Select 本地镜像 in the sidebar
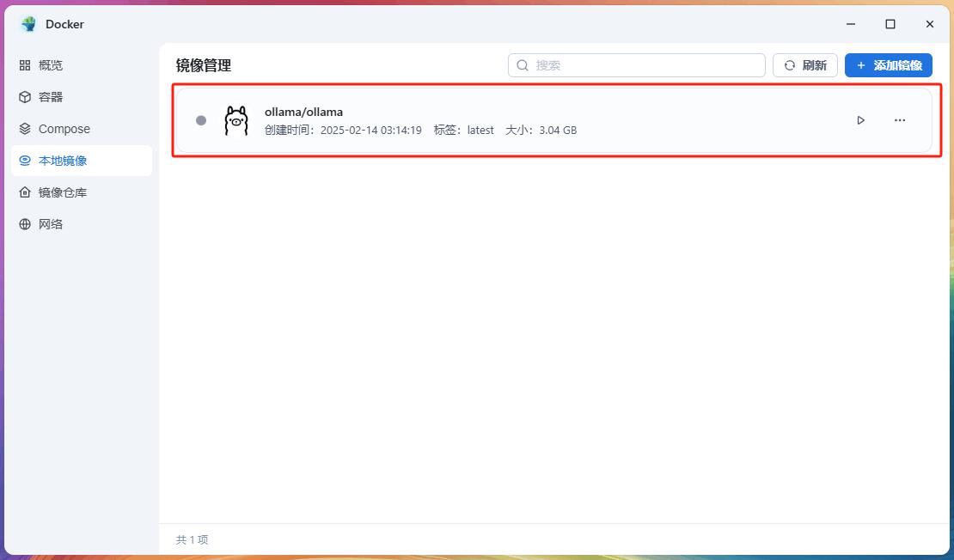This screenshot has height=560, width=954. (x=62, y=161)
